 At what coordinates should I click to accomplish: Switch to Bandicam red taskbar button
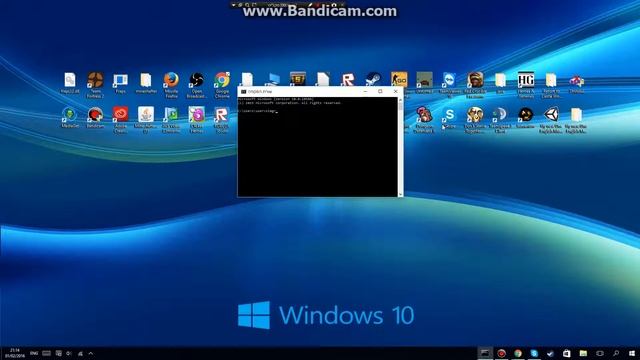click(501, 353)
